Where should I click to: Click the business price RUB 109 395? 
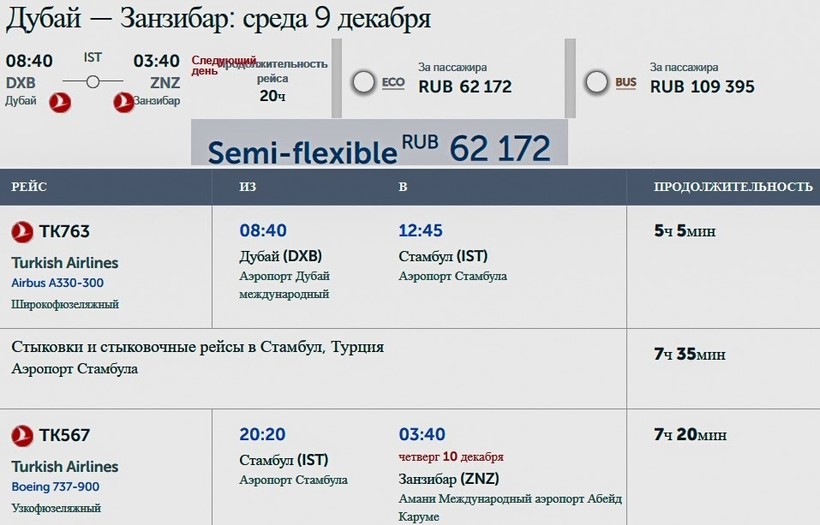click(700, 86)
